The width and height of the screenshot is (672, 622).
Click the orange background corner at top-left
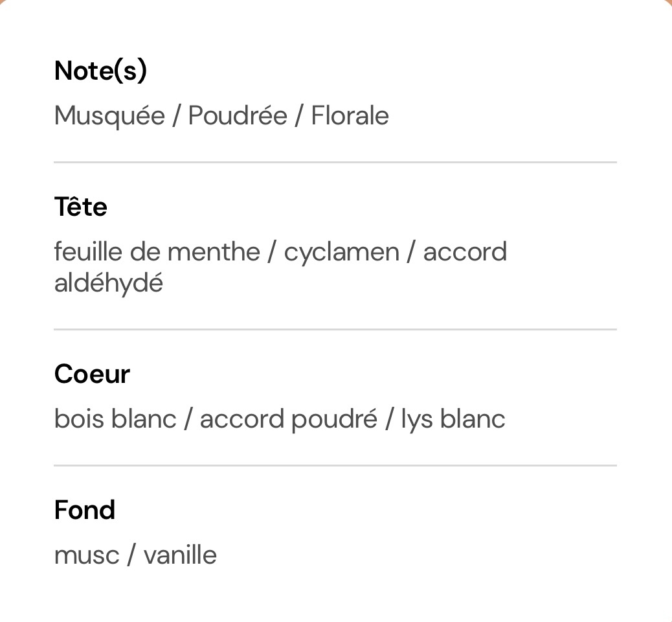click(x=2, y=2)
